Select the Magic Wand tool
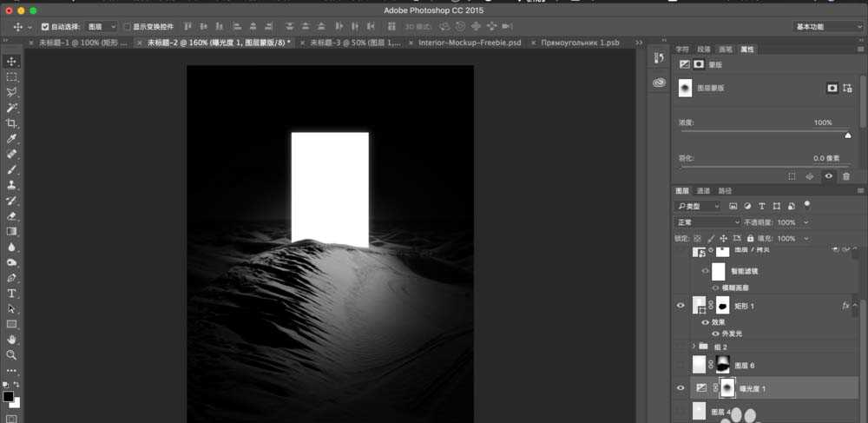 tap(12, 108)
